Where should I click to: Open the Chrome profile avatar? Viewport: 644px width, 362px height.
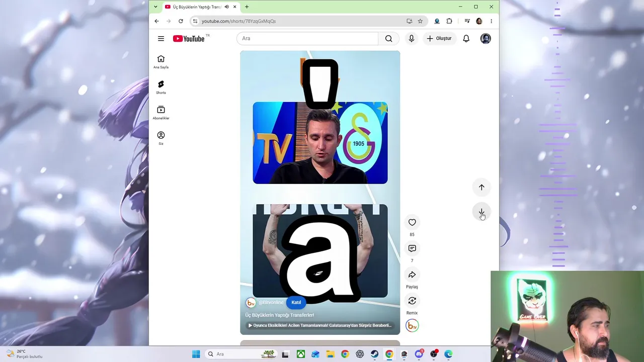479,21
